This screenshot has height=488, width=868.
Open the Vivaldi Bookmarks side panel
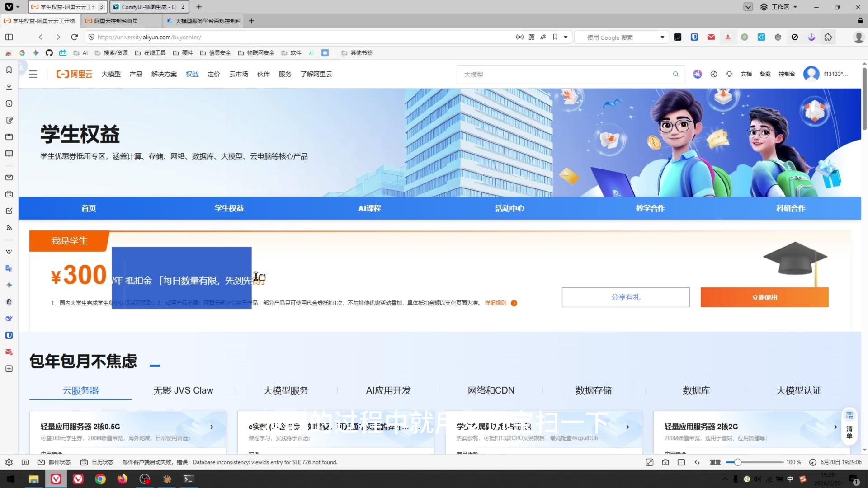[9, 70]
